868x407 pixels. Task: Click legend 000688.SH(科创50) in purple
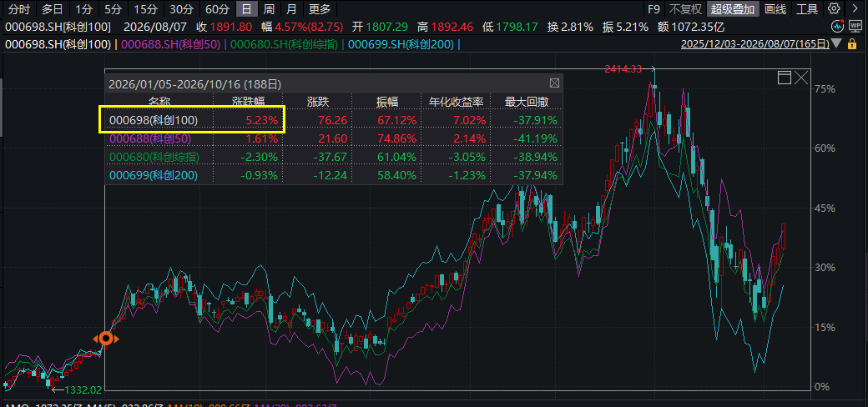click(x=170, y=44)
